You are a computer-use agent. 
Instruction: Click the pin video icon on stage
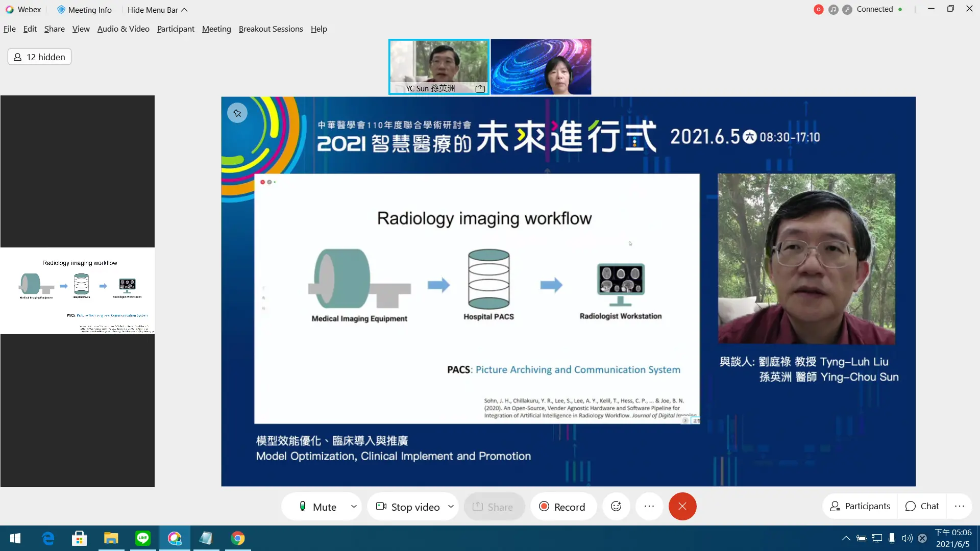click(x=237, y=113)
